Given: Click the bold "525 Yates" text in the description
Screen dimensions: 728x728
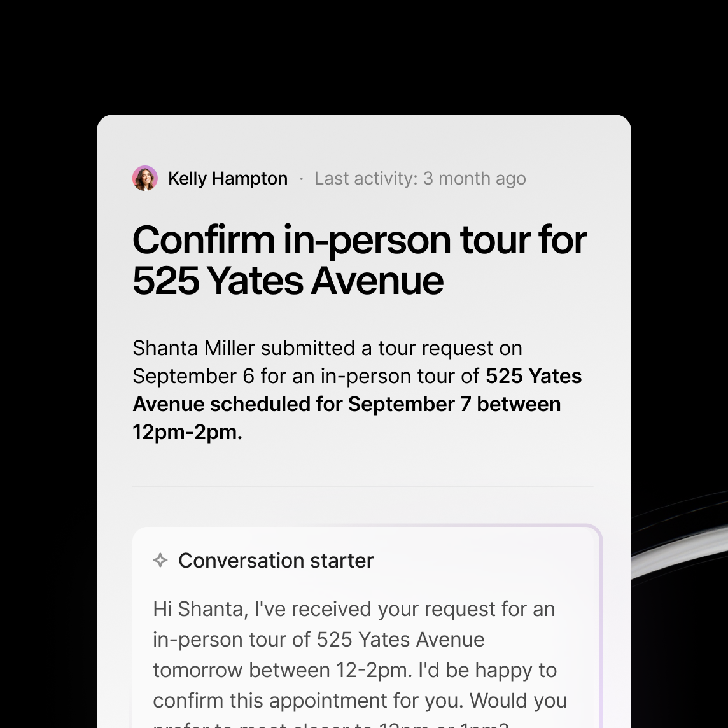Looking at the screenshot, I should click(533, 376).
